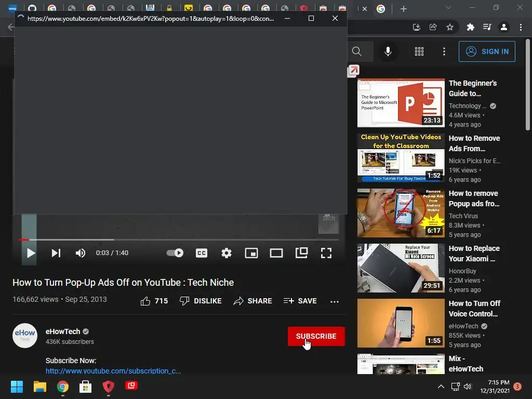The image size is (532, 399).
Task: Toggle the autoplay switch
Action: 175,253
